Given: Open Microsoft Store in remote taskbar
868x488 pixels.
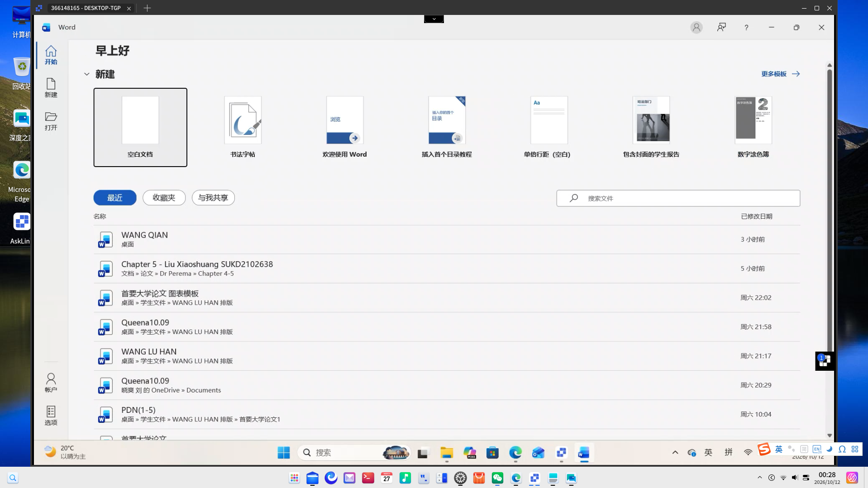Looking at the screenshot, I should (492, 452).
